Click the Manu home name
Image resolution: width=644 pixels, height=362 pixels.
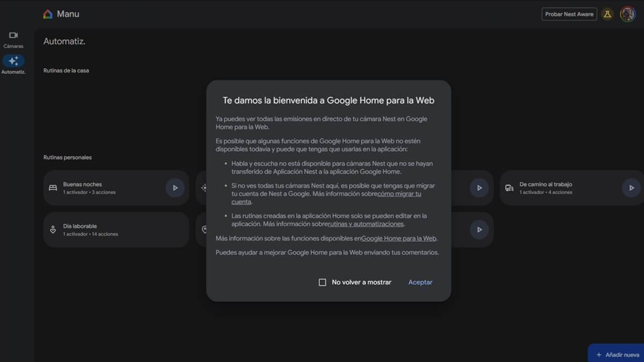point(68,14)
